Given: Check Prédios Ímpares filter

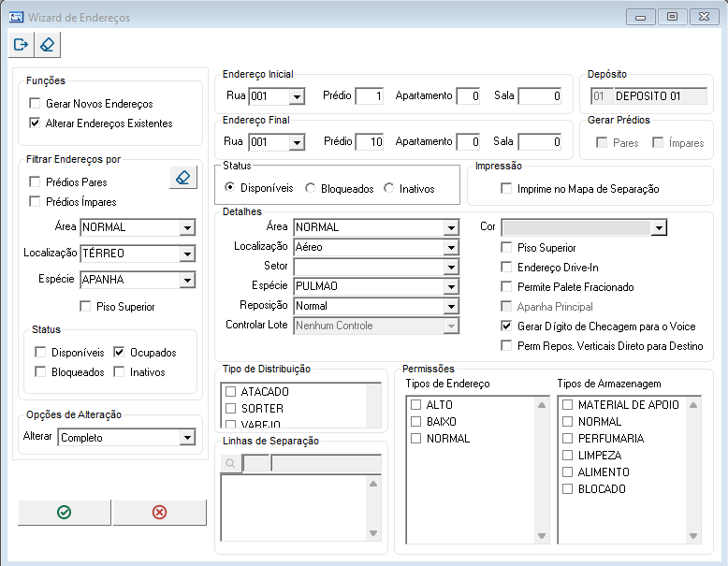Looking at the screenshot, I should [35, 201].
